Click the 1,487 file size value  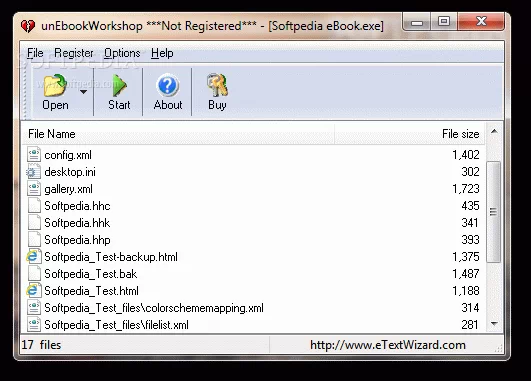[466, 274]
